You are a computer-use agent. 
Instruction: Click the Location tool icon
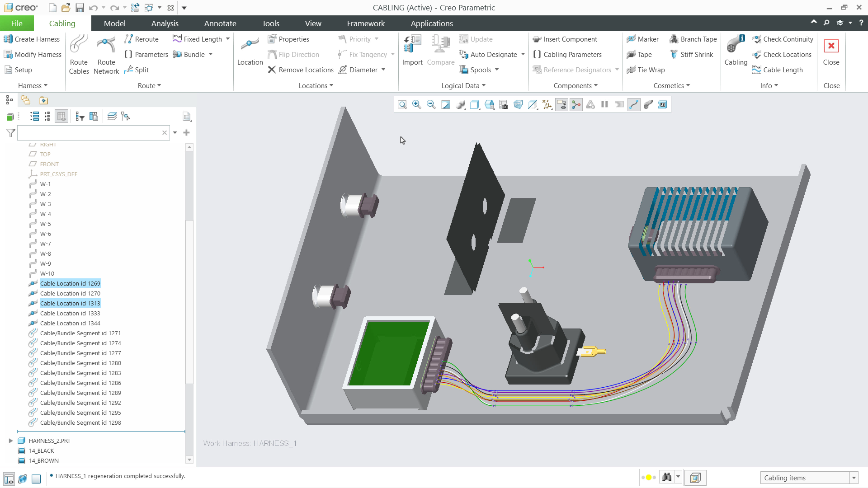pos(250,51)
